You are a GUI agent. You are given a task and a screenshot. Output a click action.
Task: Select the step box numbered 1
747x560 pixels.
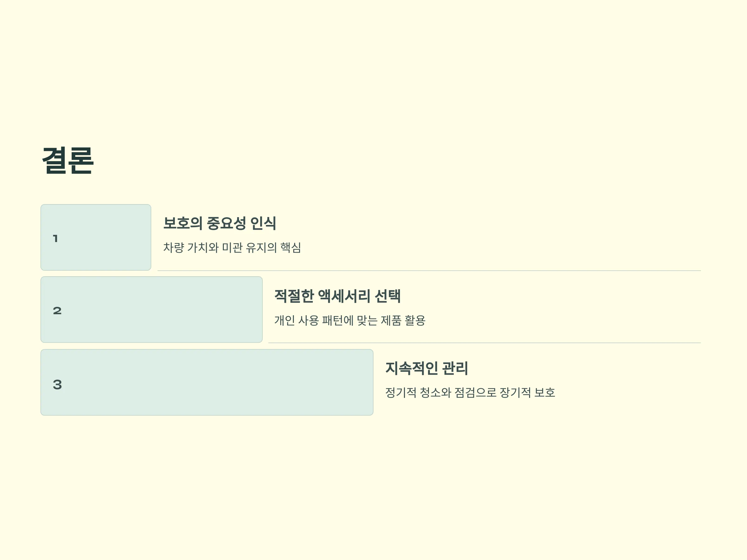tap(96, 237)
